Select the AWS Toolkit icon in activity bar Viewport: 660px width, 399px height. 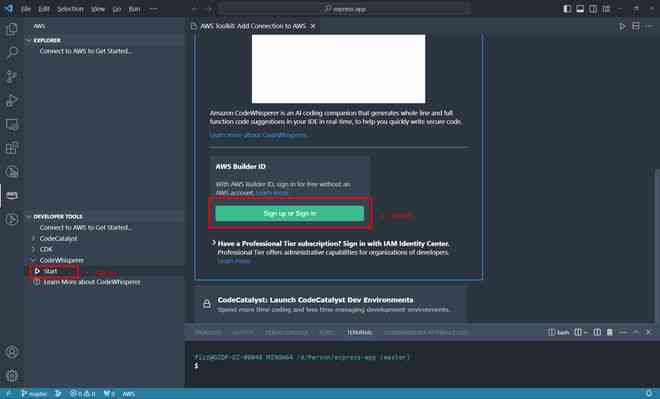(12, 196)
